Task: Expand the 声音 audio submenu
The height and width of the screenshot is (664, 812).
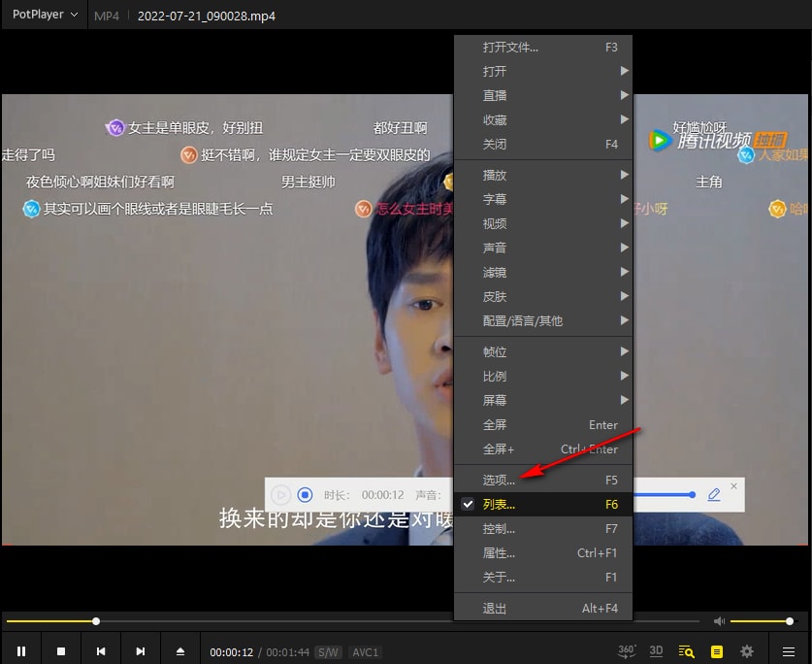Action: (x=497, y=248)
